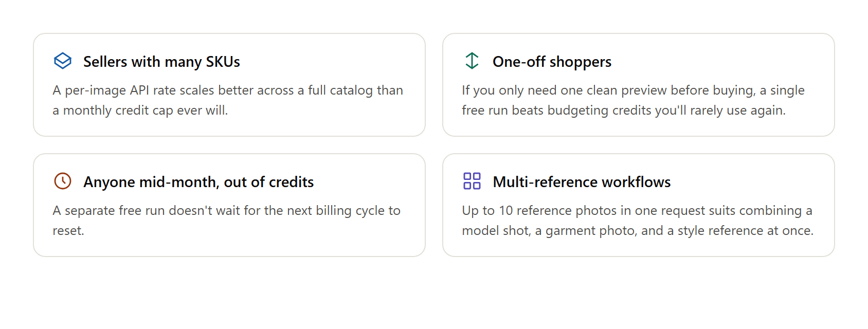Click the red clock icon
Viewport: 868px width, 329px height.
pos(63,181)
